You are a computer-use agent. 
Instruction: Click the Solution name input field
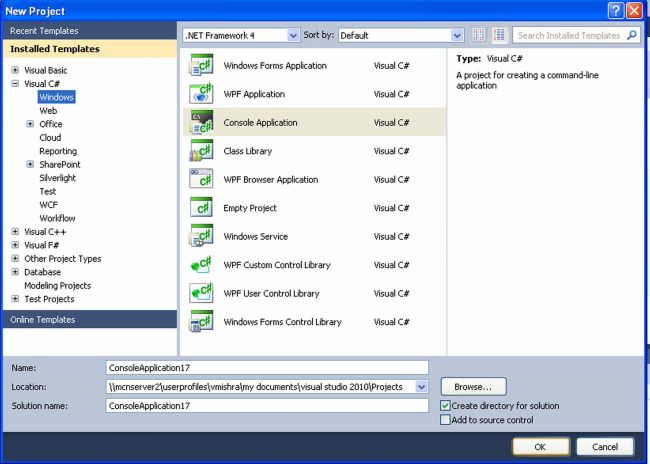click(267, 406)
